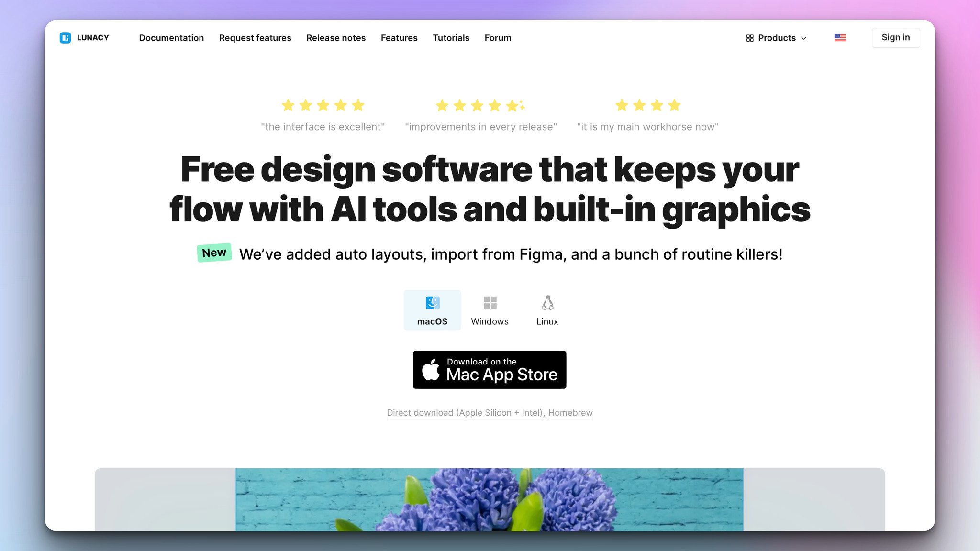Image resolution: width=980 pixels, height=551 pixels.
Task: Click Sign in button
Action: coord(896,37)
